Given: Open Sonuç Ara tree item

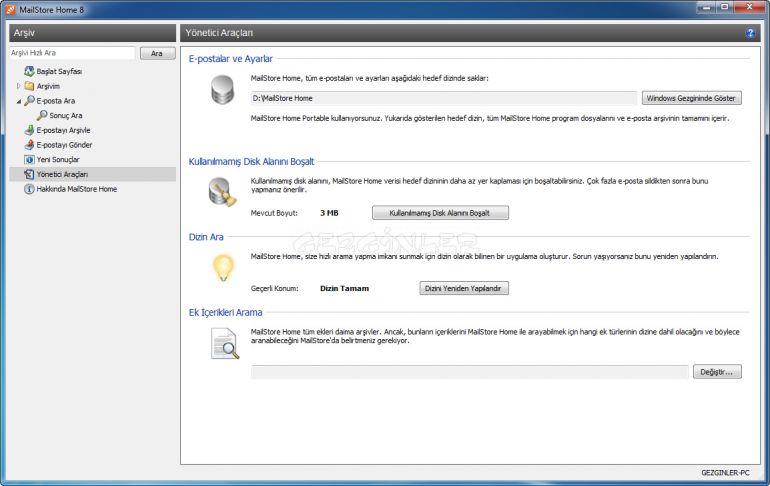Looking at the screenshot, I should [x=66, y=115].
